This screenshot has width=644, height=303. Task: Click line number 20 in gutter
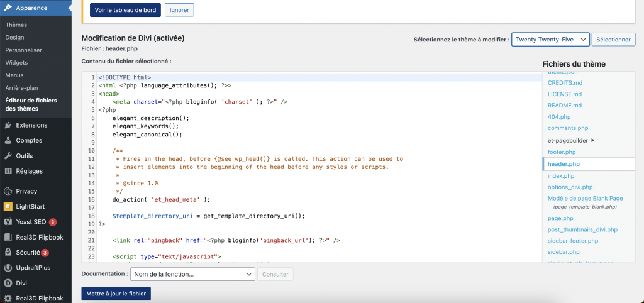tap(92, 232)
